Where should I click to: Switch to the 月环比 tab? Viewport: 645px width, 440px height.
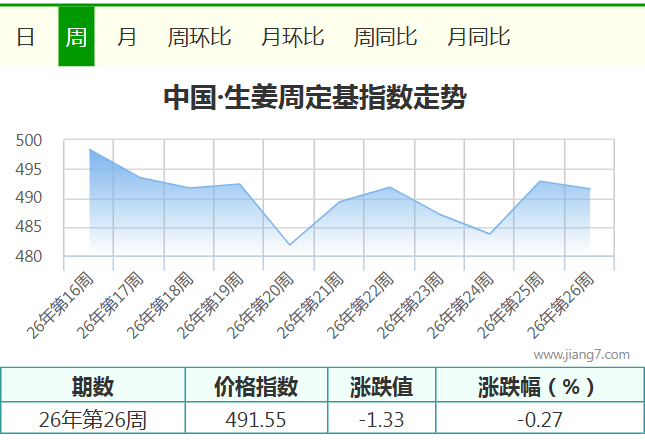pos(292,37)
